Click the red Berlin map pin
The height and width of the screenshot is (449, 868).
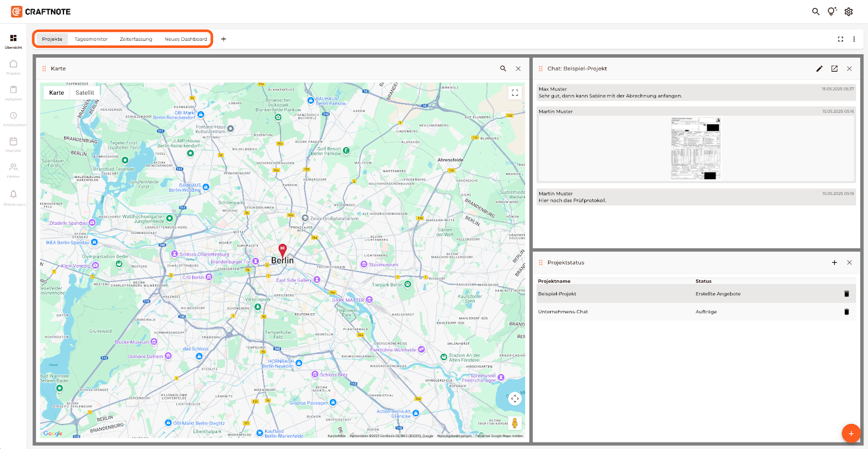(283, 250)
